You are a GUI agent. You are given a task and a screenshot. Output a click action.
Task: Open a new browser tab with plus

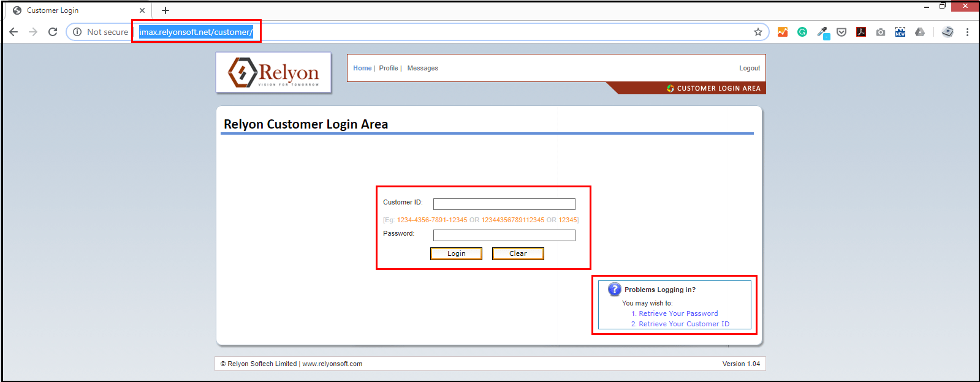[x=165, y=10]
